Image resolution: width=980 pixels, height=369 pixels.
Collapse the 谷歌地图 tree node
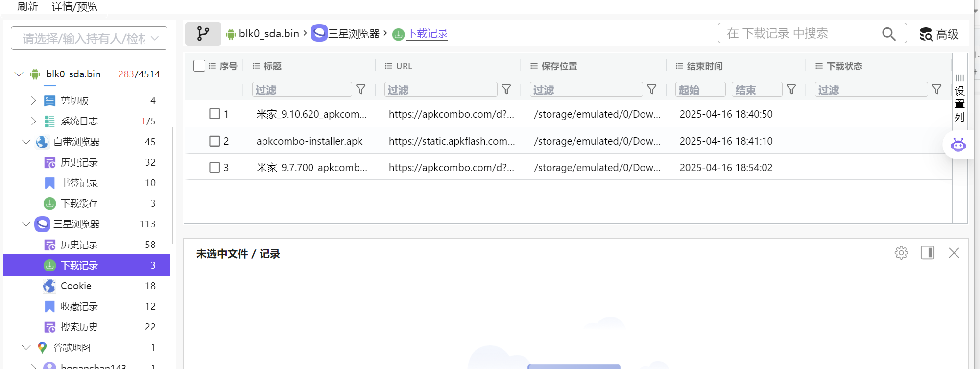coord(26,347)
